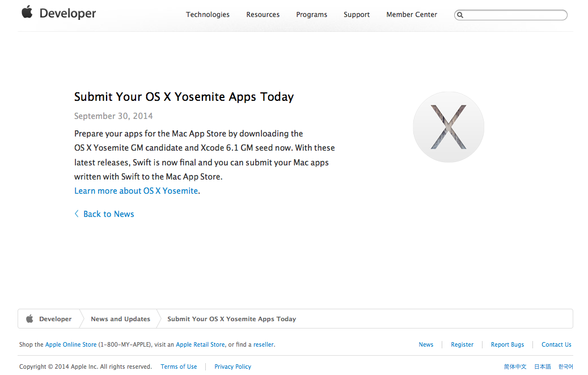588x375 pixels.
Task: Select News and Updates breadcrumb
Action: click(120, 319)
